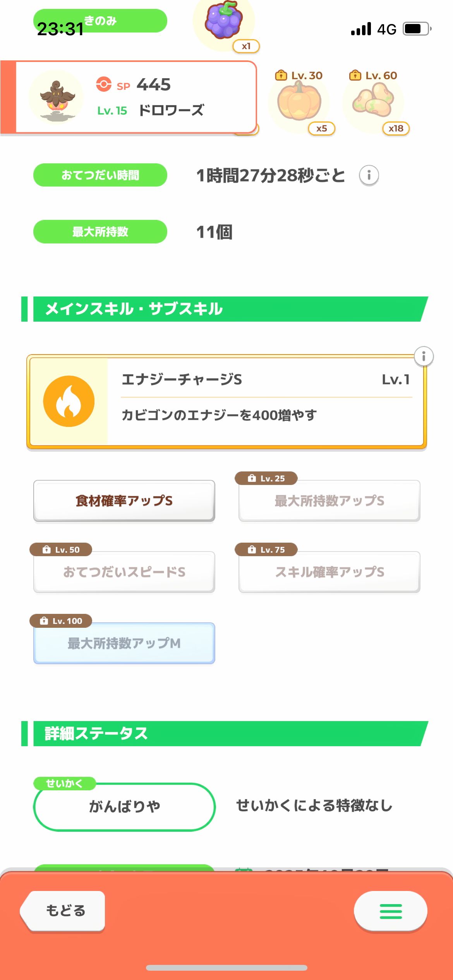The height and width of the screenshot is (980, 453).
Task: Select the 食材確率アップS sub skill
Action: 124,501
